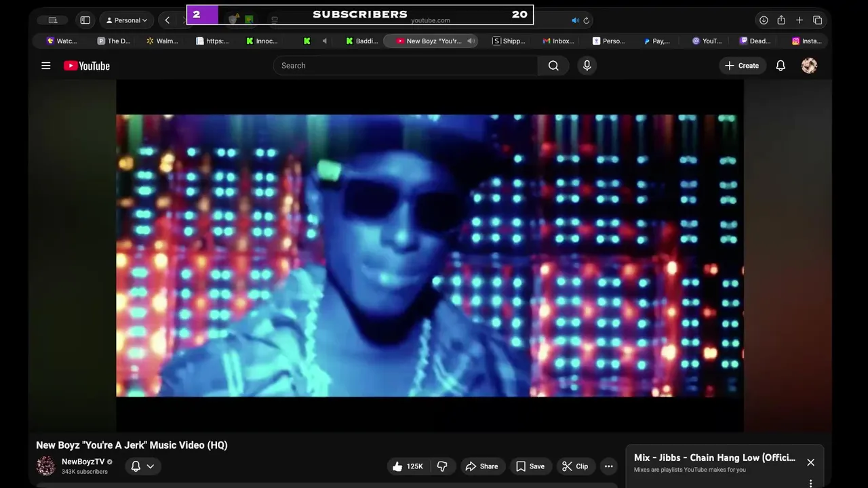Click the magnifier search button

coord(553,66)
